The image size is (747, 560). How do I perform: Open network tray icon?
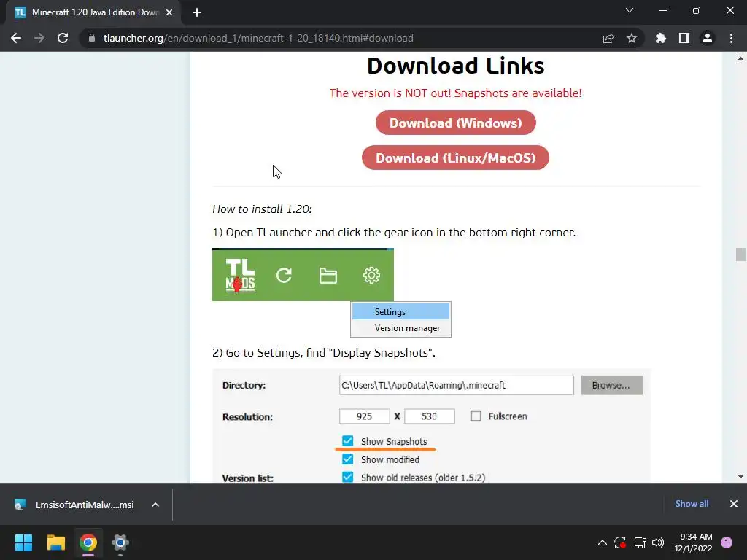640,542
